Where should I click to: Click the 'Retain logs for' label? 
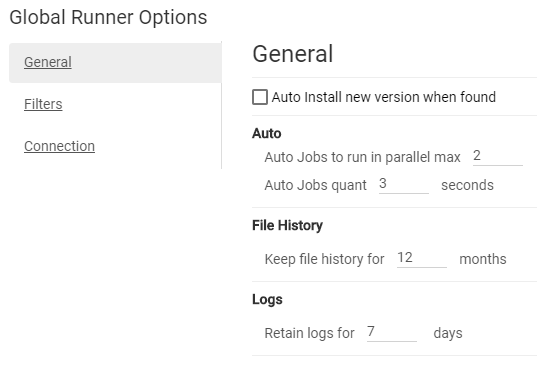309,333
